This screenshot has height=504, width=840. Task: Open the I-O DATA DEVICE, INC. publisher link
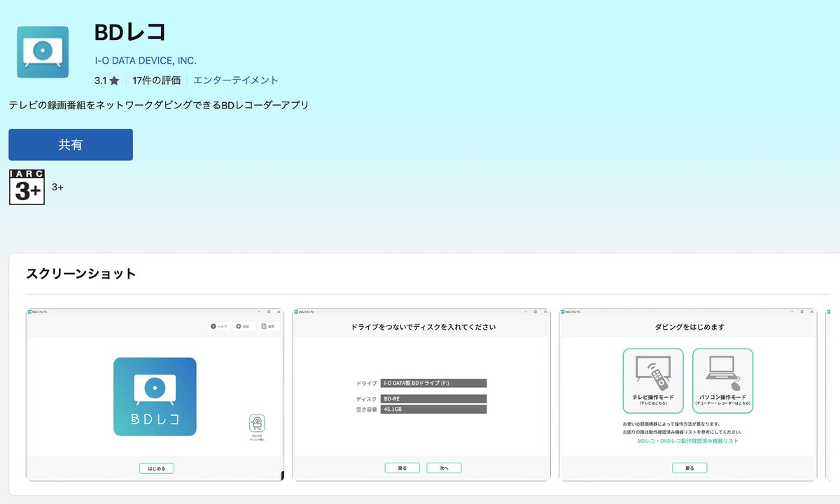click(146, 61)
